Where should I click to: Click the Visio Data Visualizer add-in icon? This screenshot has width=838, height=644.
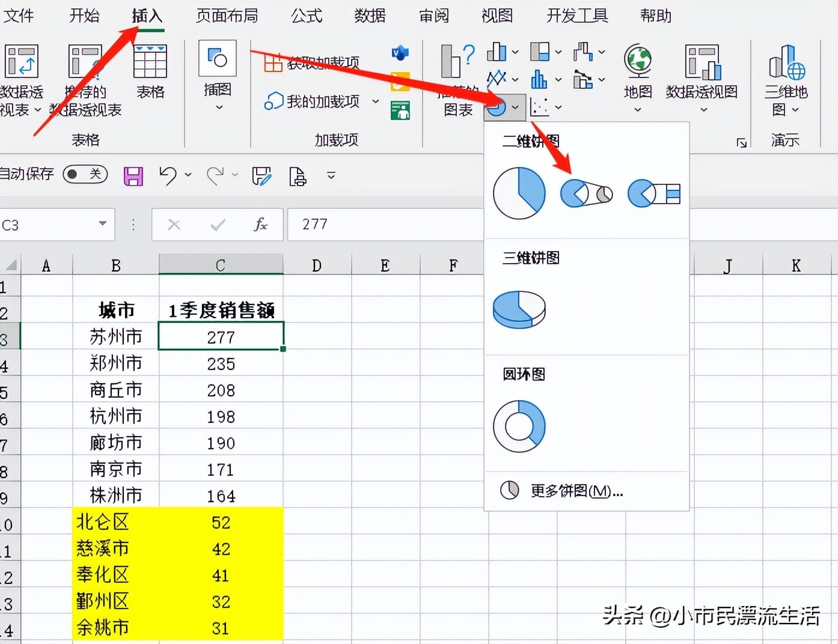click(x=400, y=53)
